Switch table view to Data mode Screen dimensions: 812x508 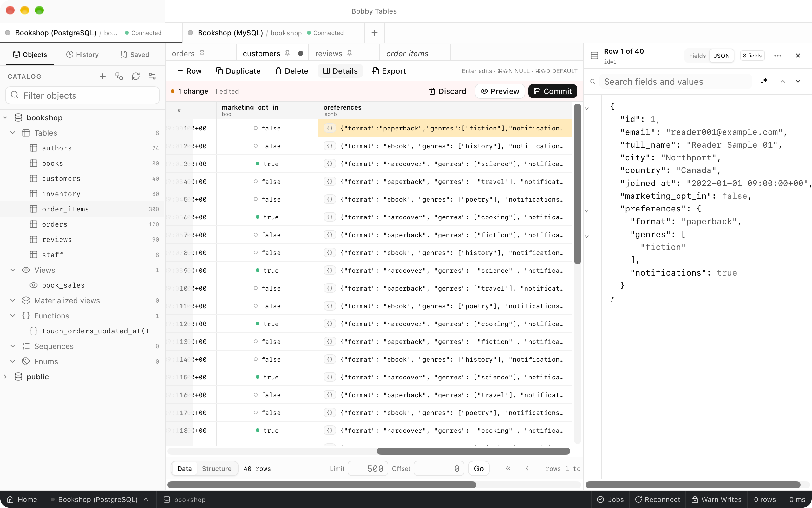click(x=185, y=468)
